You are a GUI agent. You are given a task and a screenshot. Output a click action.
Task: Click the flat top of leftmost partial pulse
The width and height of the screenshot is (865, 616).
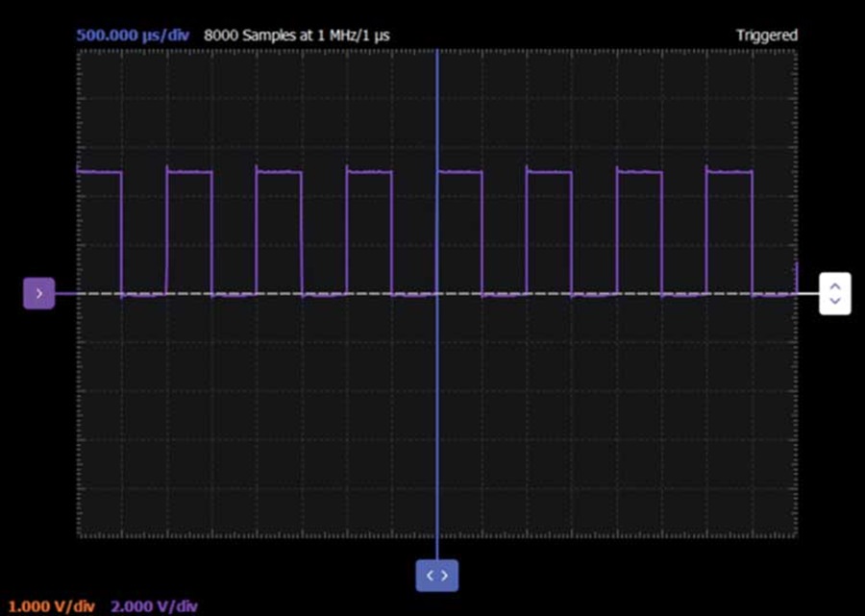(x=99, y=171)
